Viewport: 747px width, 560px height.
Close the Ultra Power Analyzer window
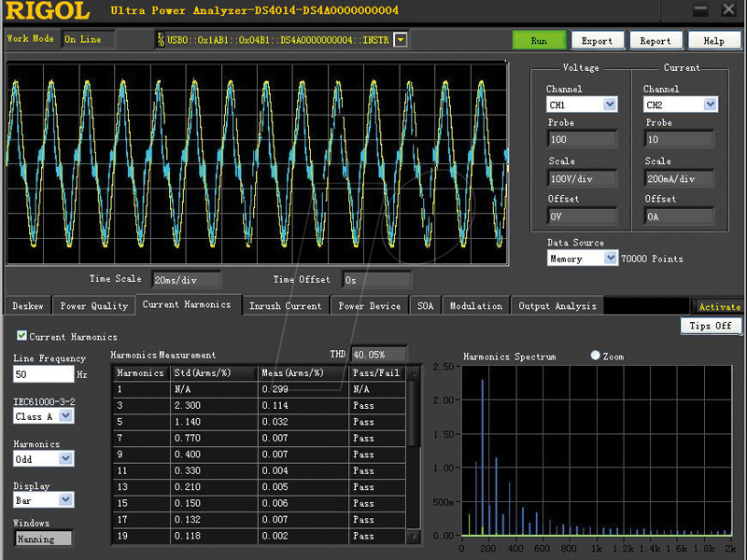(x=728, y=10)
